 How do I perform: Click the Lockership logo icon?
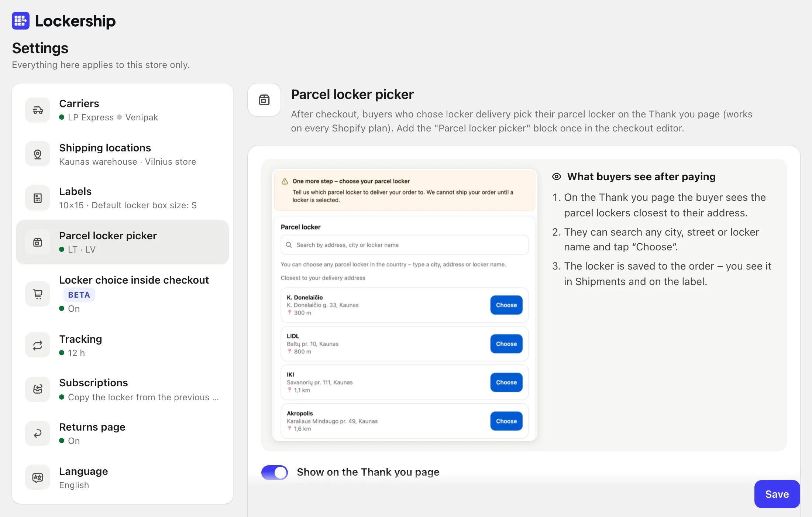(20, 21)
